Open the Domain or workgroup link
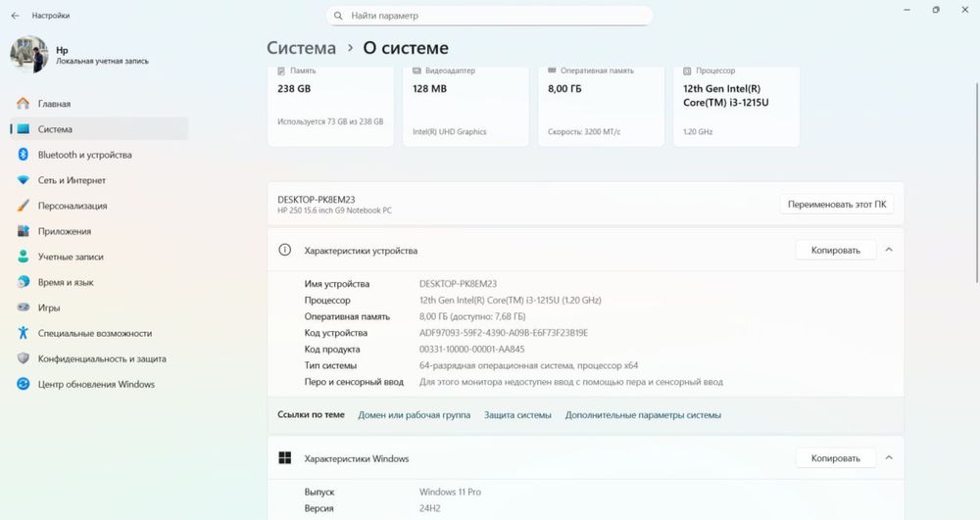The height and width of the screenshot is (520, 980). tap(414, 415)
